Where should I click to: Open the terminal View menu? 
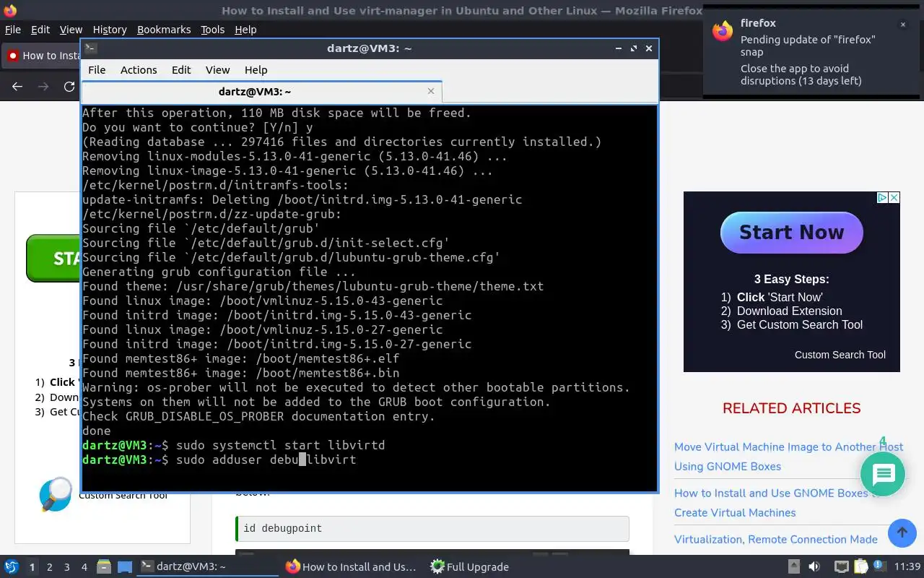217,70
